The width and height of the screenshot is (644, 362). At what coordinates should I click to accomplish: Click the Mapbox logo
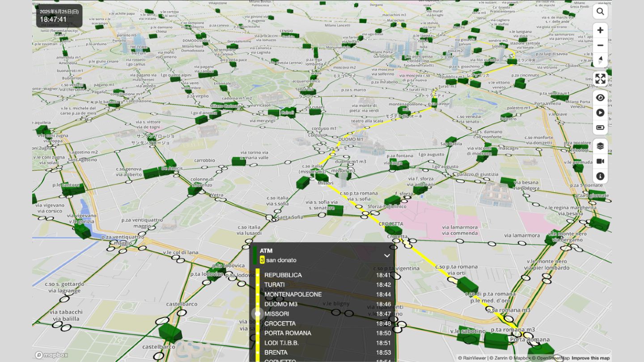pyautogui.click(x=51, y=355)
